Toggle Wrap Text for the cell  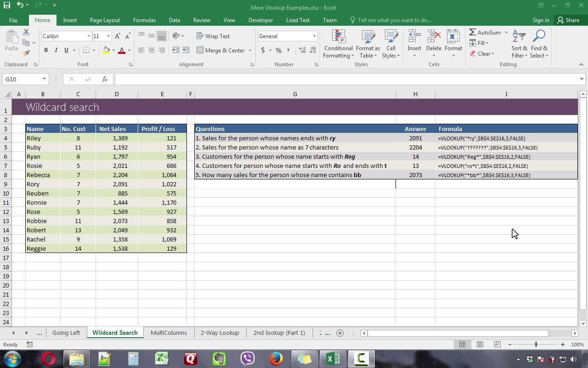coord(213,36)
